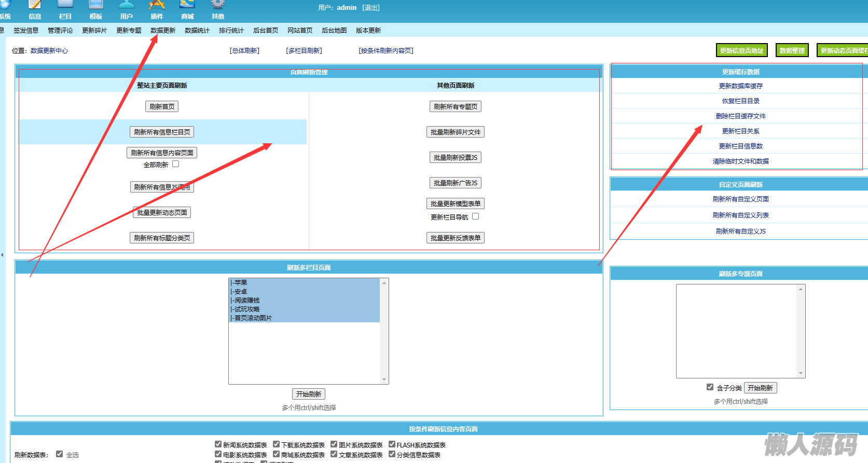Viewport: 868px width, 463px height.
Task: Uncheck the 新闻系统数据表 checkbox
Action: tap(218, 444)
